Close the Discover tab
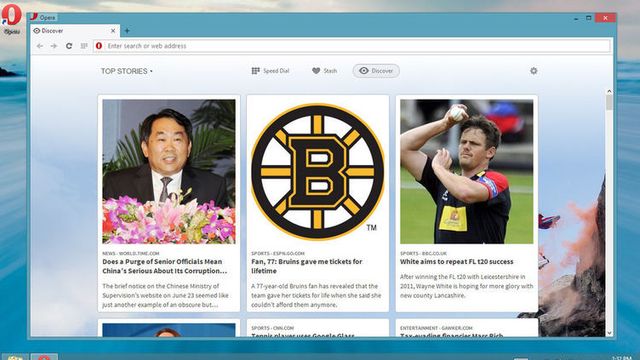This screenshot has height=360, width=640. (113, 31)
